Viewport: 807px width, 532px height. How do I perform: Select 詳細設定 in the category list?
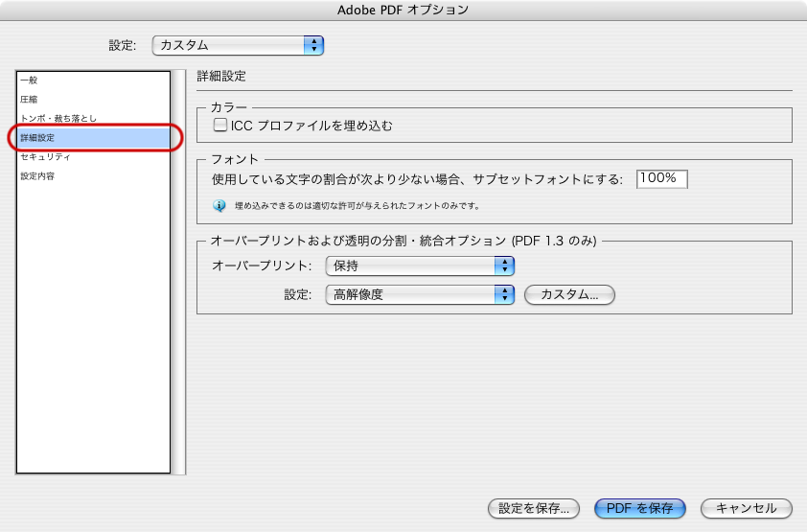tap(94, 137)
